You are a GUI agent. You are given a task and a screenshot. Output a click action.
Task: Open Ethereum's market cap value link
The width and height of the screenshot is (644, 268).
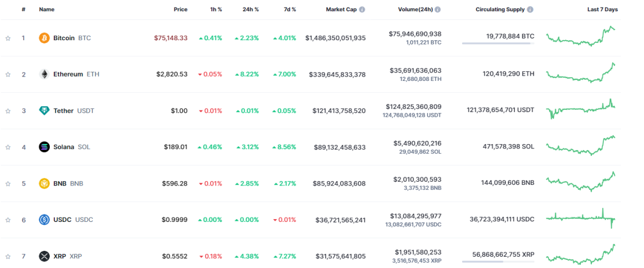coord(337,75)
